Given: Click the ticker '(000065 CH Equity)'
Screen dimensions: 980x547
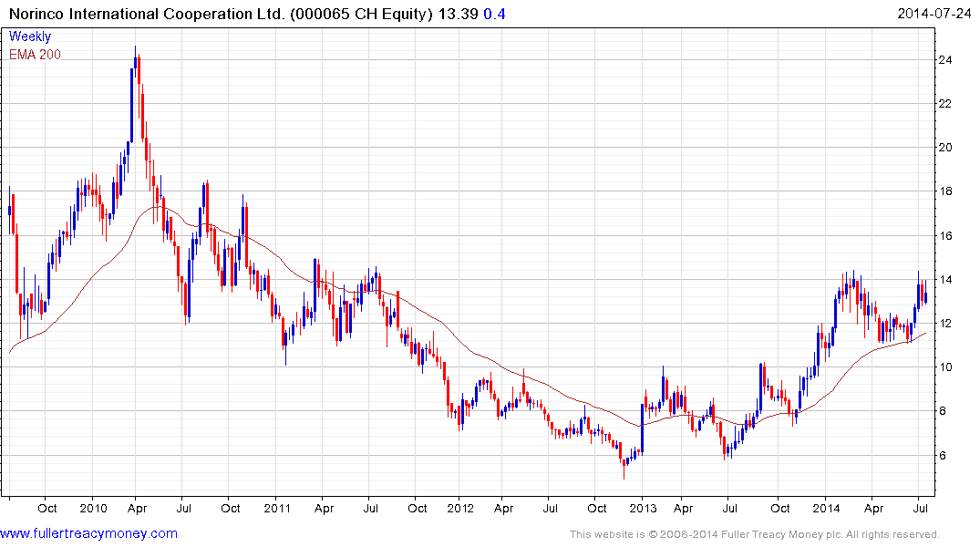Looking at the screenshot, I should coord(361,14).
